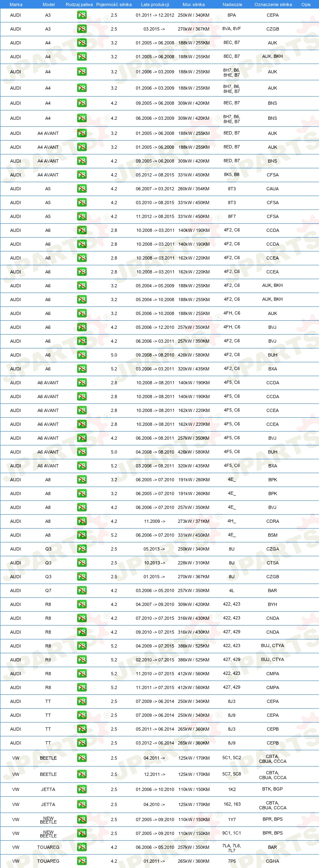Select the engine code cell CDRA
319x868 pixels.
(x=272, y=521)
